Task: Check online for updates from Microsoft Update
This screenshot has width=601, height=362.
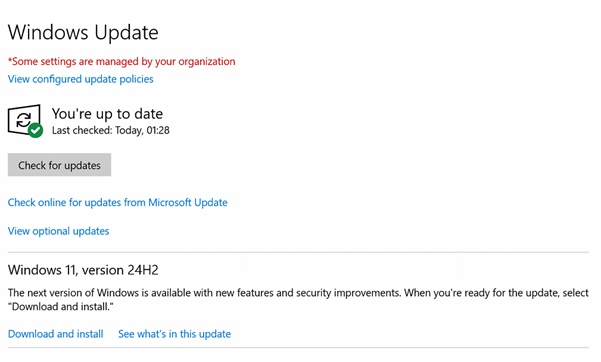Action: (118, 202)
